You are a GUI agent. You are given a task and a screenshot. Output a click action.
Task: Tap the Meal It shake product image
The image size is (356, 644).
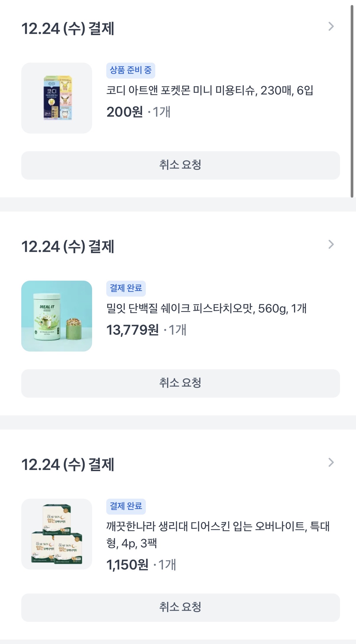pos(57,316)
